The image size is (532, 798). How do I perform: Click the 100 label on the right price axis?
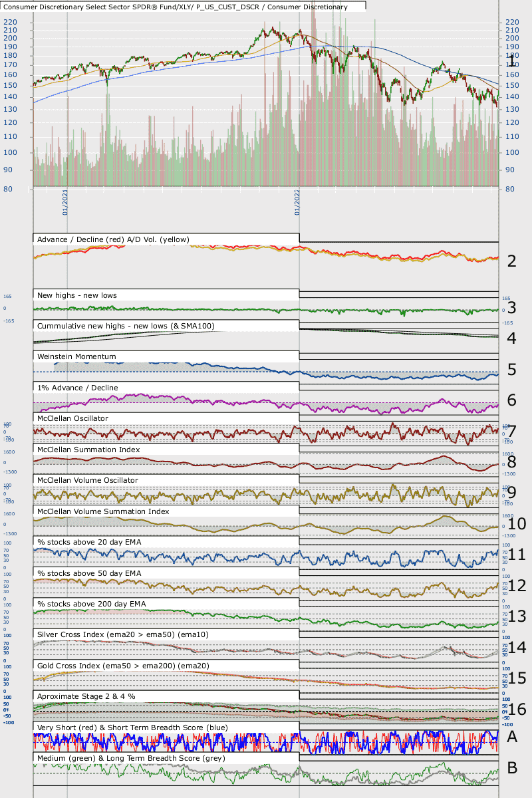[512, 152]
